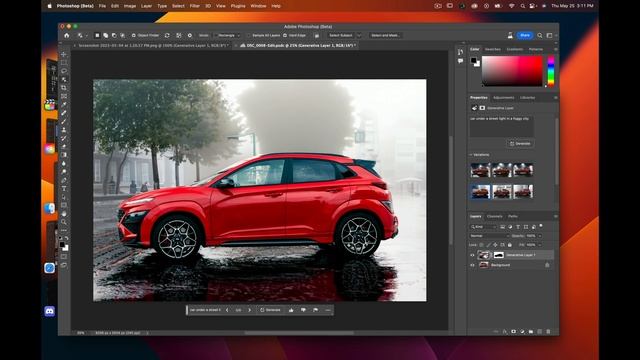Show next variation with the right arrow
The height and width of the screenshot is (360, 640).
point(249,310)
